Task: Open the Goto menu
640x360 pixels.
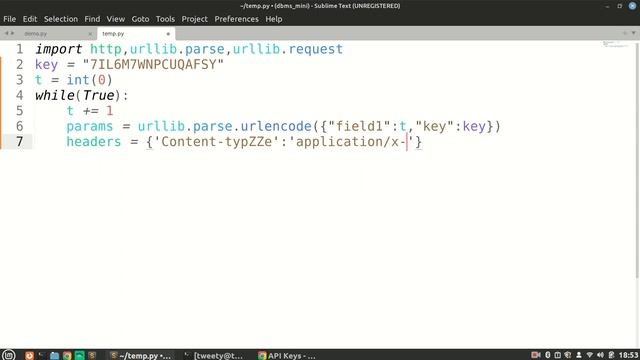Action: (140, 19)
